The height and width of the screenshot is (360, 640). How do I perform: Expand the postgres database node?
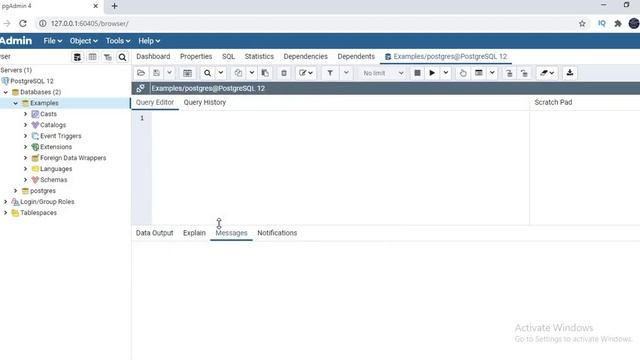pos(16,191)
